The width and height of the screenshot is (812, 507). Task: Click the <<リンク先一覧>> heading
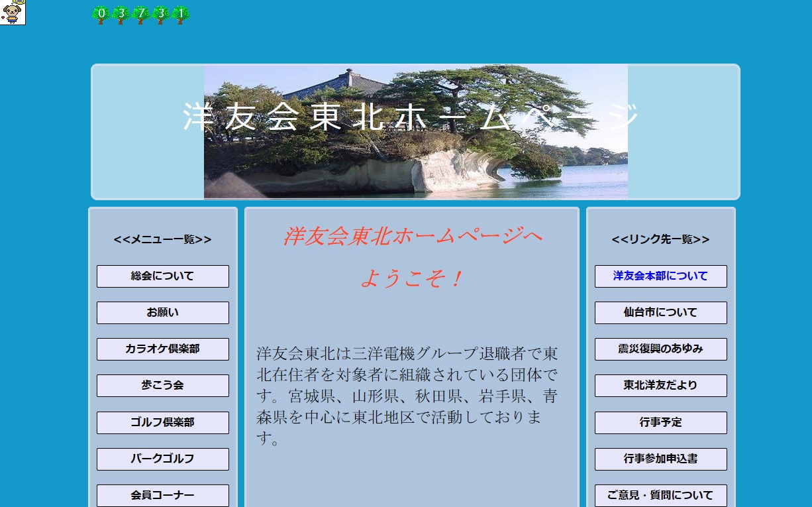tap(661, 240)
